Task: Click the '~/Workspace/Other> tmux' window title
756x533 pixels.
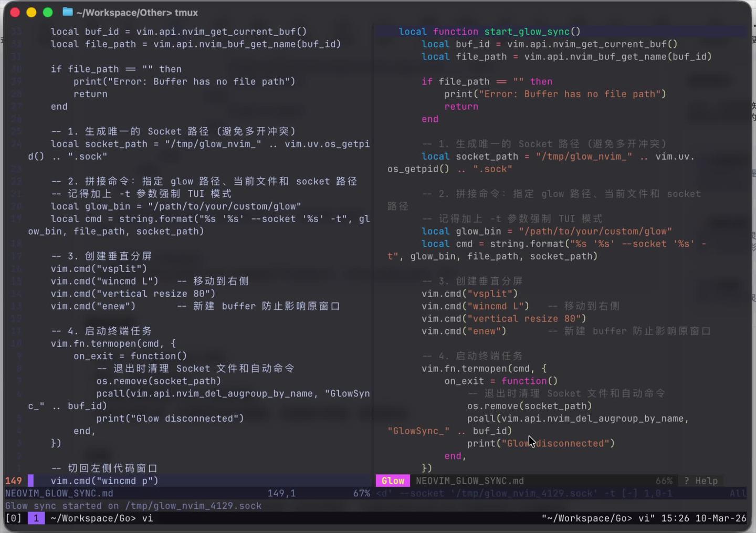Action: tap(137, 12)
